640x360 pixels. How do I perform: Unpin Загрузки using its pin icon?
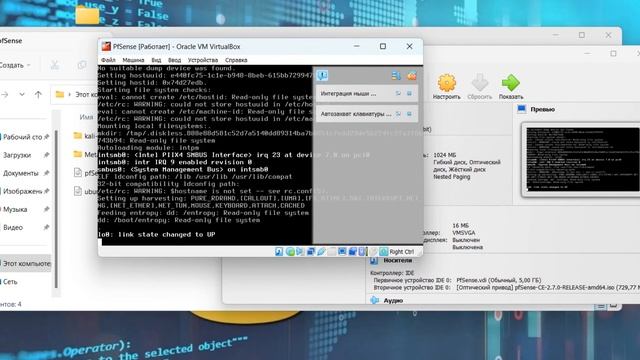47,155
